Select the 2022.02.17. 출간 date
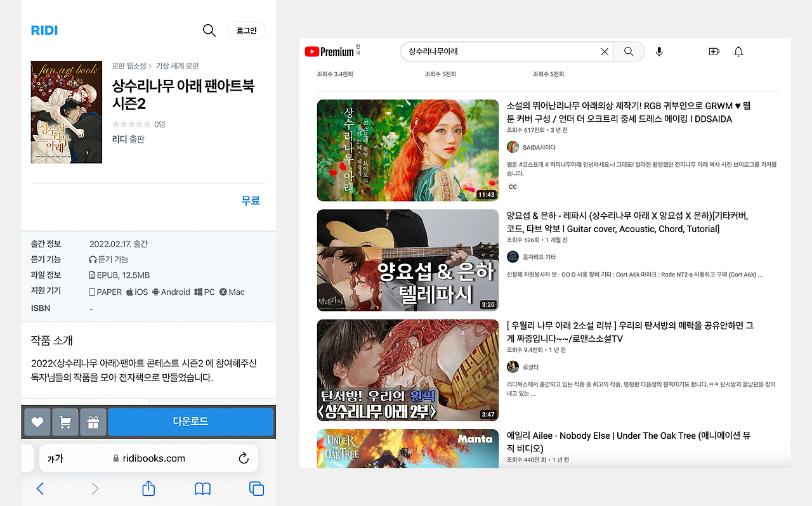The image size is (812, 506). (119, 244)
